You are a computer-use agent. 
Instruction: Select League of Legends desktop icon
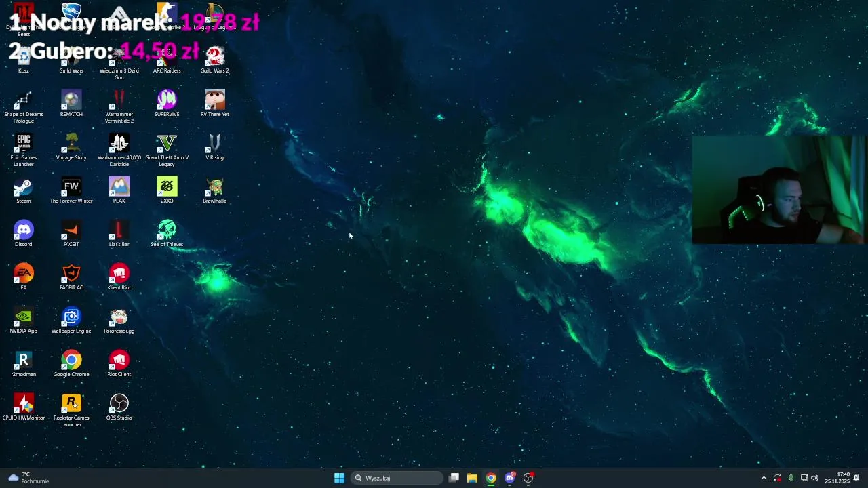click(214, 15)
